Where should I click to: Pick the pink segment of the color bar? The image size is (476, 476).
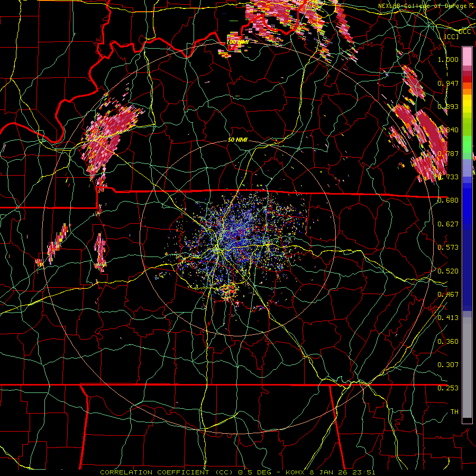click(x=467, y=56)
